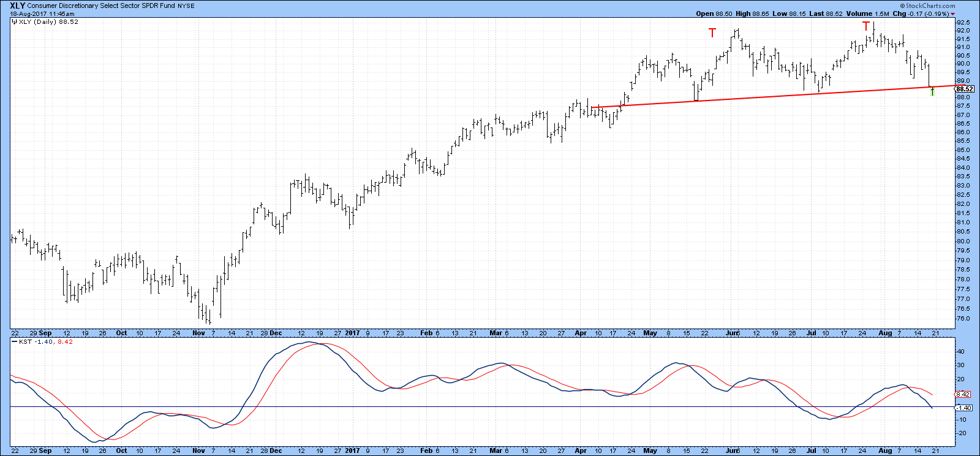Click the blue -1.40 value in the KST legend

(x=43, y=342)
